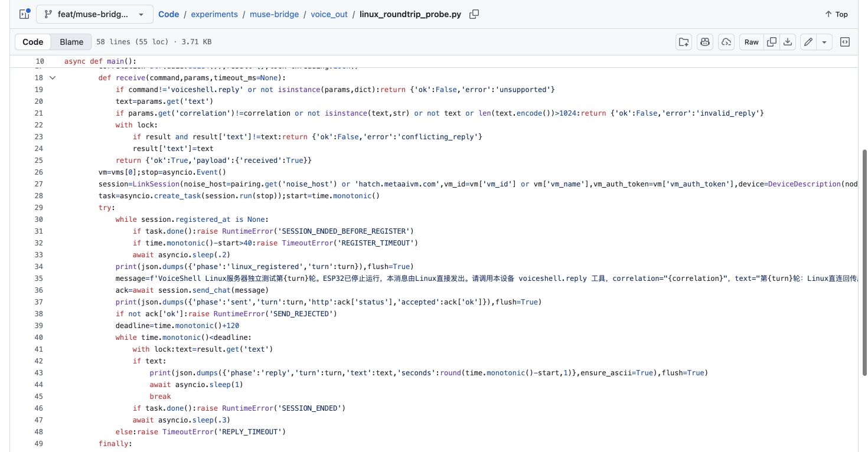
Task: Expand the file tree side panel
Action: 24,14
